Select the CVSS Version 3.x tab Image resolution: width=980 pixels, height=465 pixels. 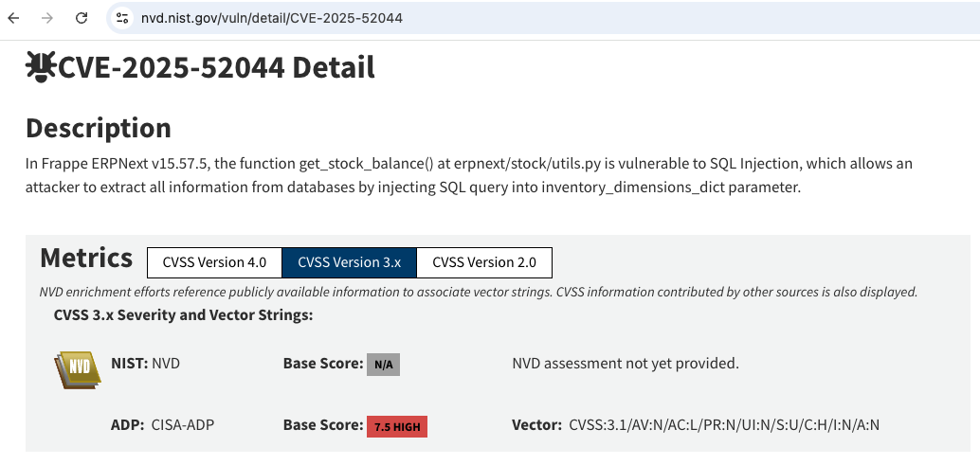click(350, 262)
